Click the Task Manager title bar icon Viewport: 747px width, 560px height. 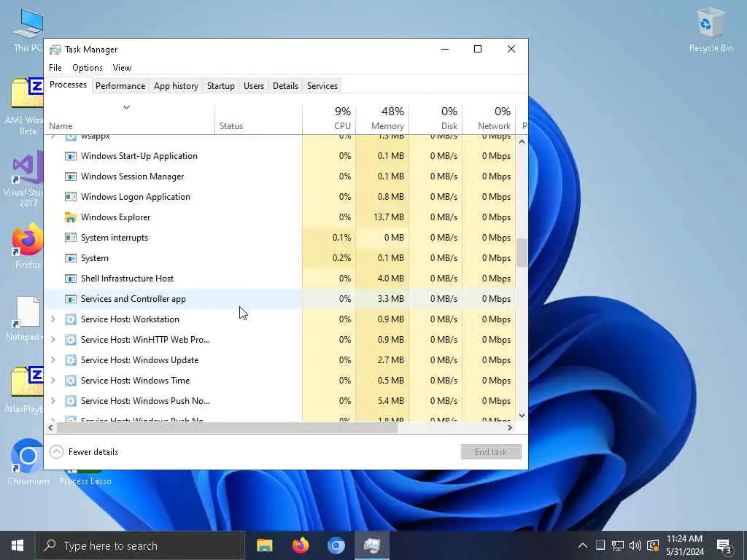point(55,50)
